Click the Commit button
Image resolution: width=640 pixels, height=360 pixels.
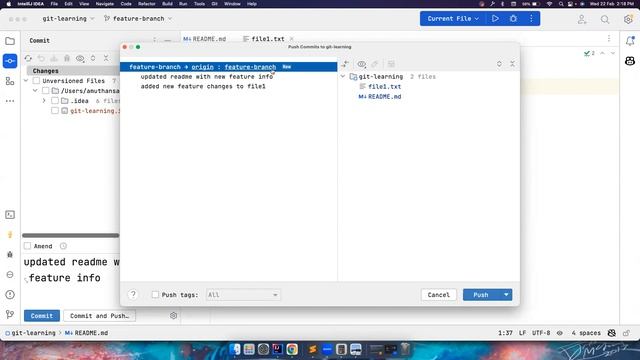pos(42,316)
